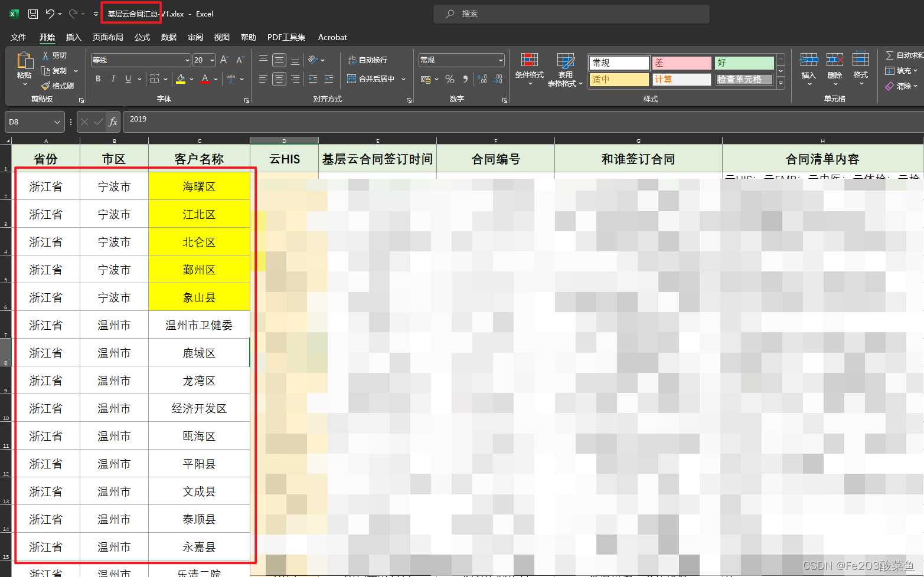Click the increase indent icon
The height and width of the screenshot is (577, 924).
click(x=329, y=79)
